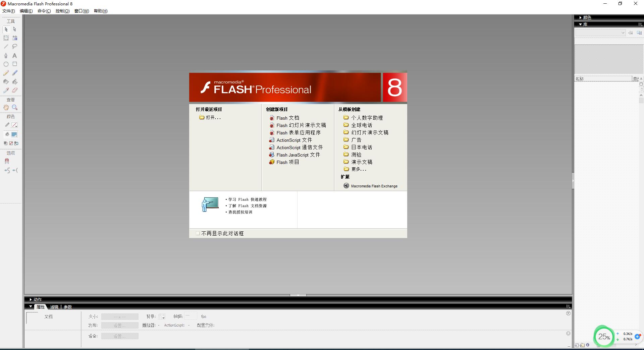
Task: Switch to the 参数 tab
Action: 68,307
